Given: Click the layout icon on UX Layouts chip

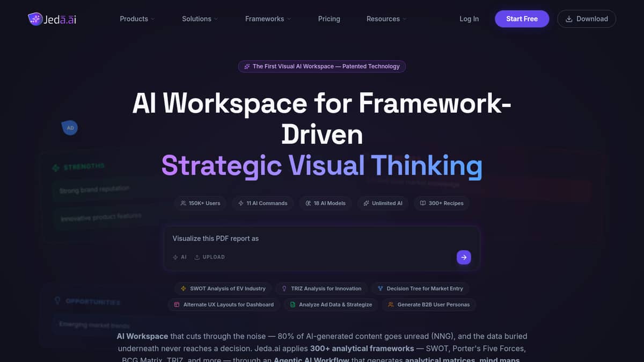Looking at the screenshot, I should pos(177,305).
